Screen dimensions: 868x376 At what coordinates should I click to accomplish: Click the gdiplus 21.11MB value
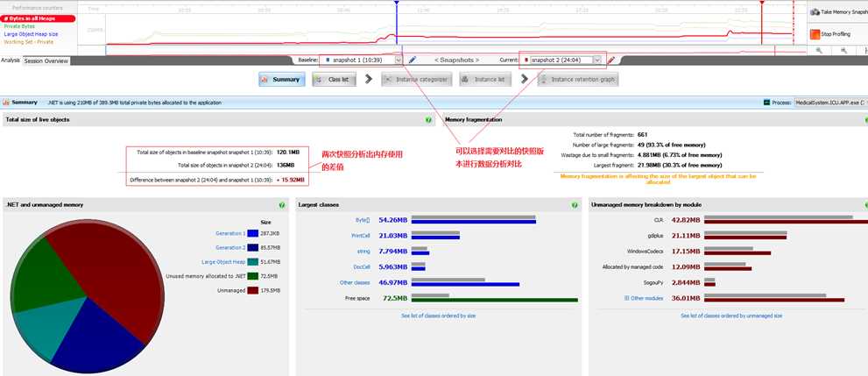(685, 236)
